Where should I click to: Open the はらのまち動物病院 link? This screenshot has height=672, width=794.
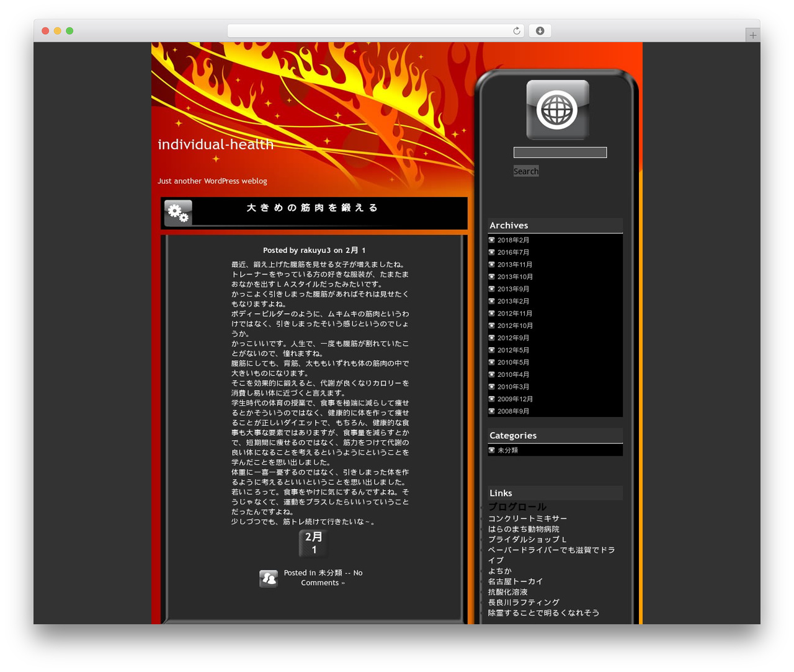click(524, 529)
